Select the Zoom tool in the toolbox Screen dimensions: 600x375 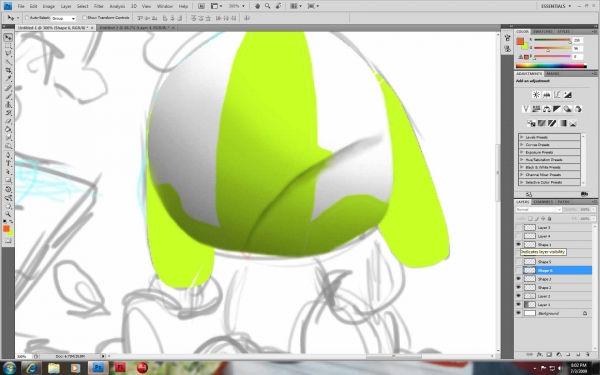8,214
